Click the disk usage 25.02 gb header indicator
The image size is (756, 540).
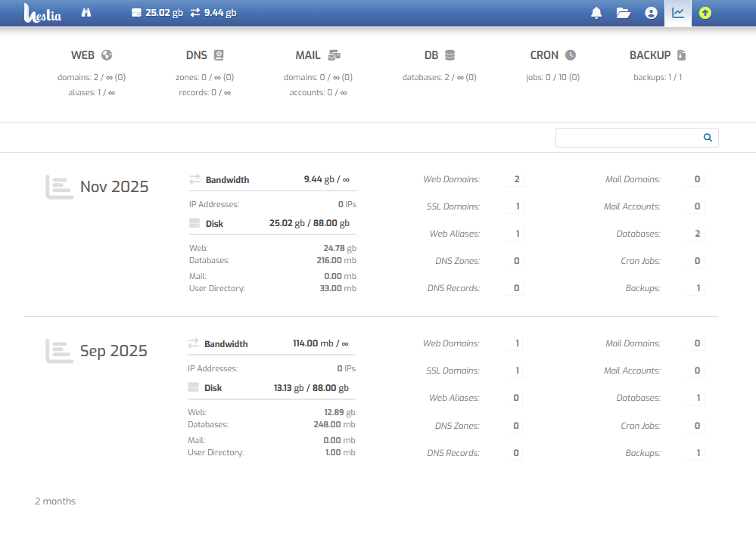click(x=157, y=13)
